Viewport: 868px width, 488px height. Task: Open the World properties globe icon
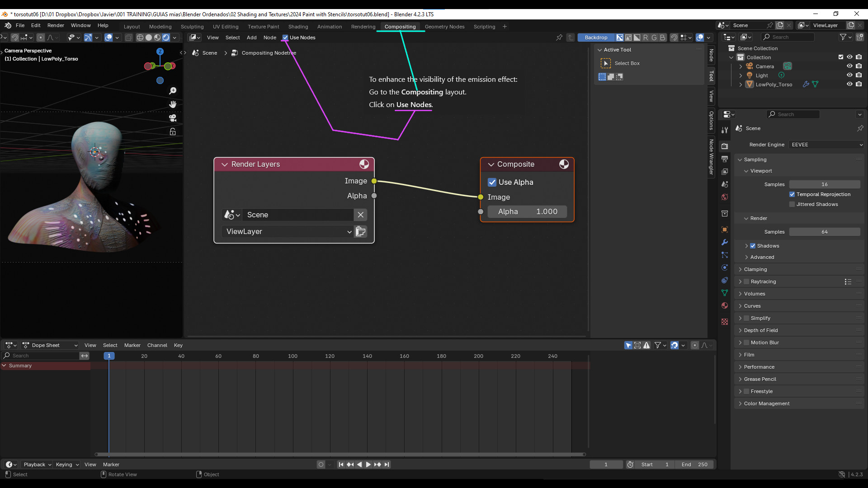point(725,197)
